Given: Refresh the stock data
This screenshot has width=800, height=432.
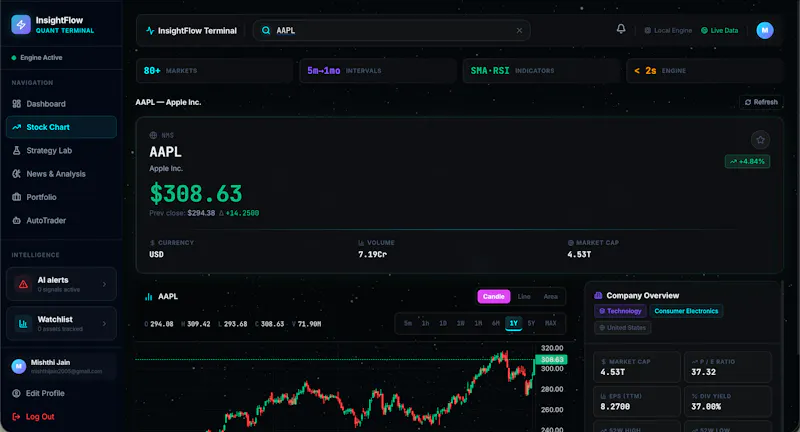Looking at the screenshot, I should click(761, 102).
